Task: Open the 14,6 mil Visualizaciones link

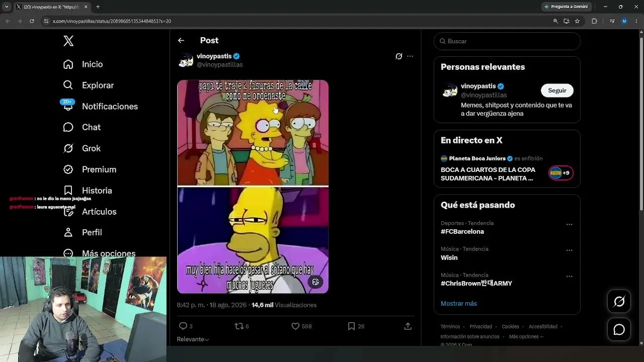Action: point(284,305)
